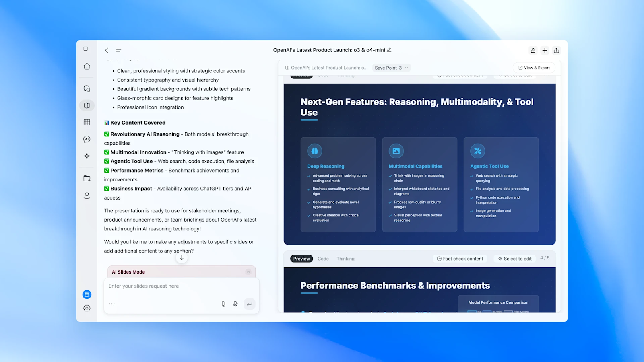Select the Preview tab on slide 5
Image resolution: width=644 pixels, height=362 pixels.
point(301,259)
